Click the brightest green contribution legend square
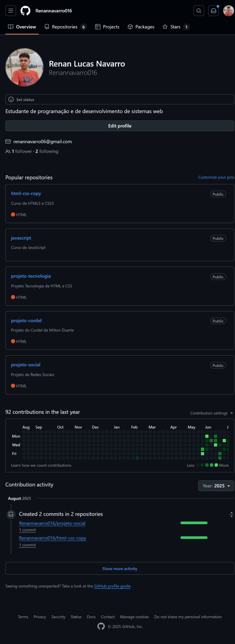This screenshot has height=644, width=235. click(x=216, y=465)
